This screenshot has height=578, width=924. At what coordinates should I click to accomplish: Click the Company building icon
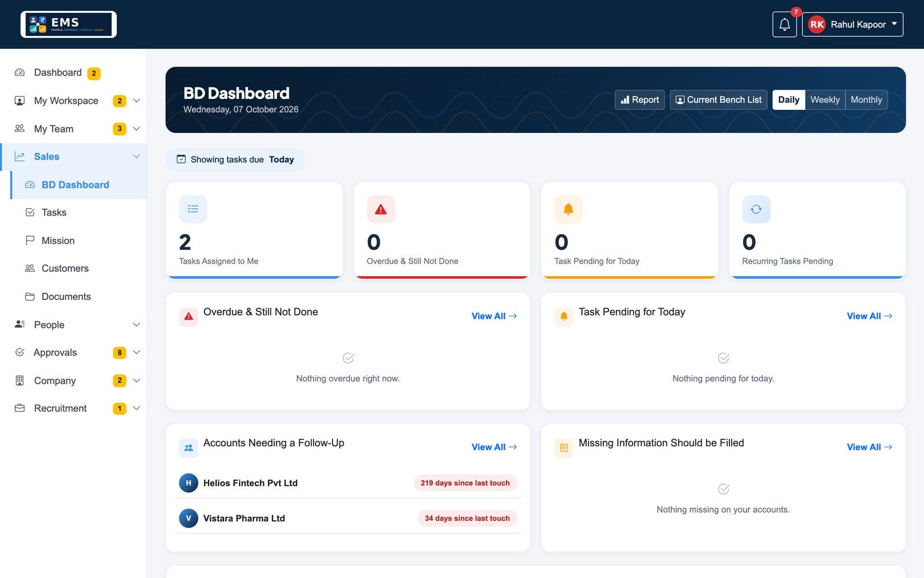click(20, 380)
